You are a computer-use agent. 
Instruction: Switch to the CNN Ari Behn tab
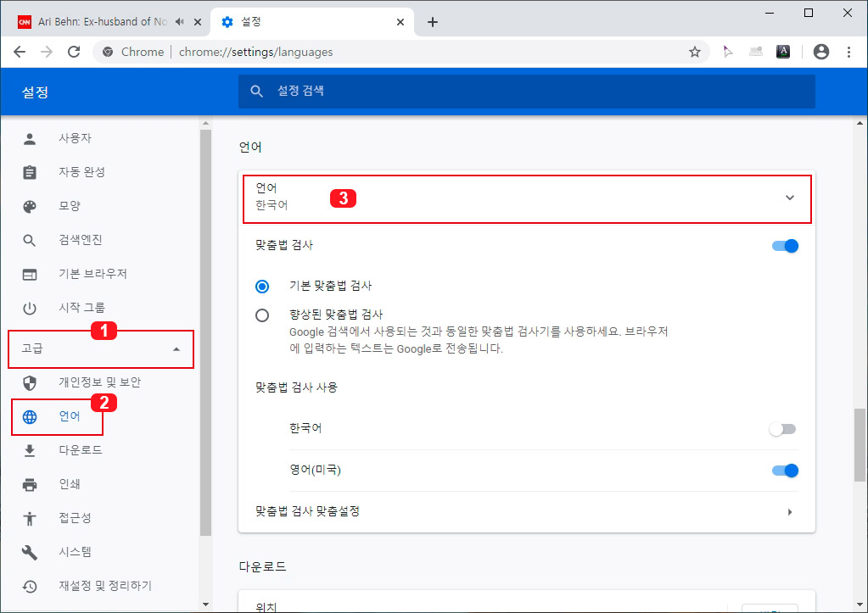pos(102,23)
